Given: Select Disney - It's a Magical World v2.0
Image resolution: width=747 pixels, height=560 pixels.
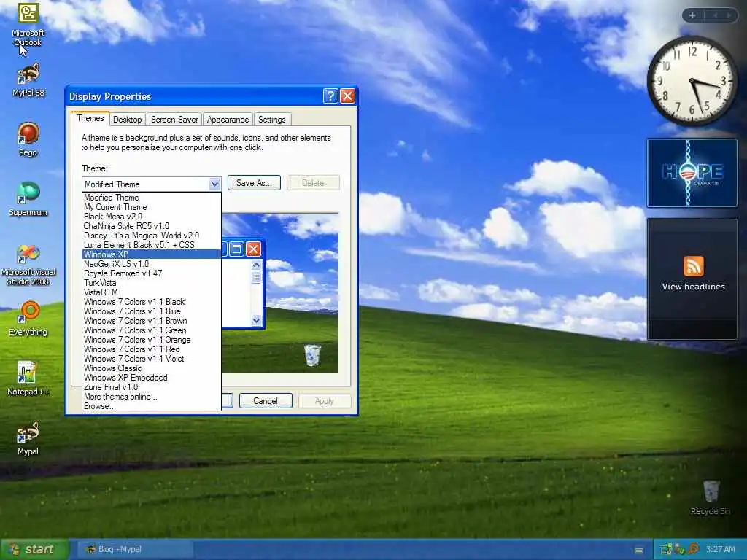Looking at the screenshot, I should click(x=152, y=236).
